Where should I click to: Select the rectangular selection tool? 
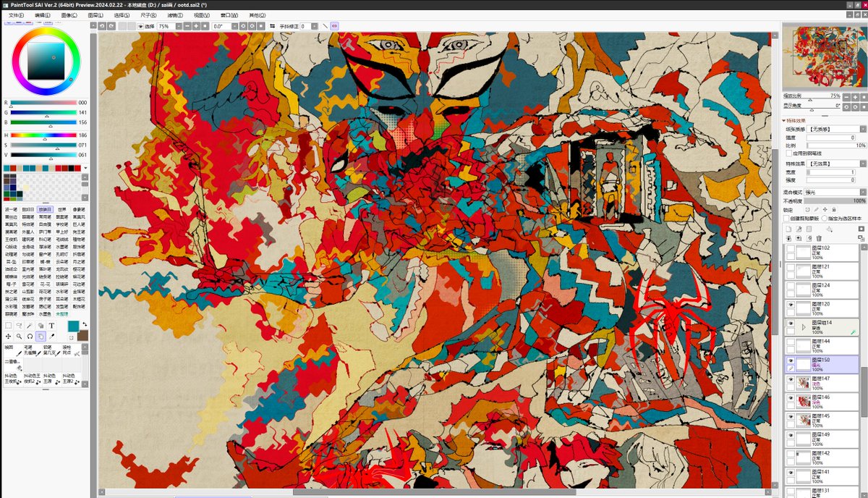(x=8, y=326)
